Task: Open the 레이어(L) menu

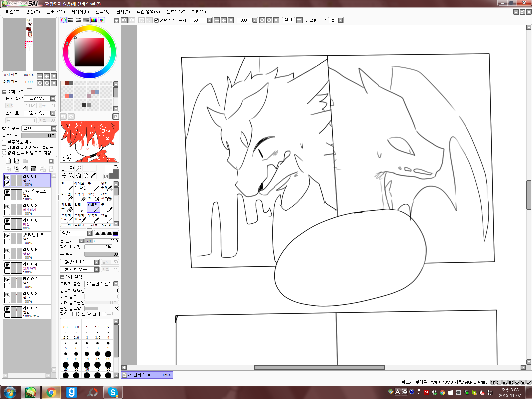Action: click(80, 12)
